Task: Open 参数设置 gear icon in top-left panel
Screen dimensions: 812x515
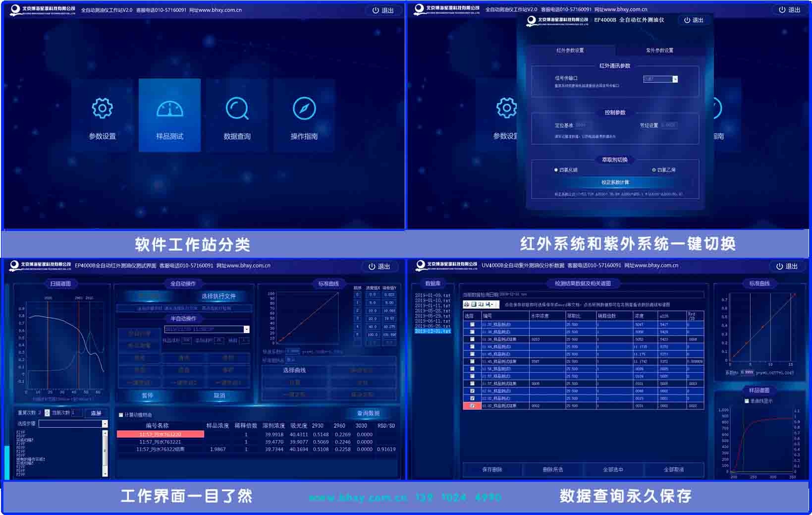Action: pyautogui.click(x=102, y=109)
